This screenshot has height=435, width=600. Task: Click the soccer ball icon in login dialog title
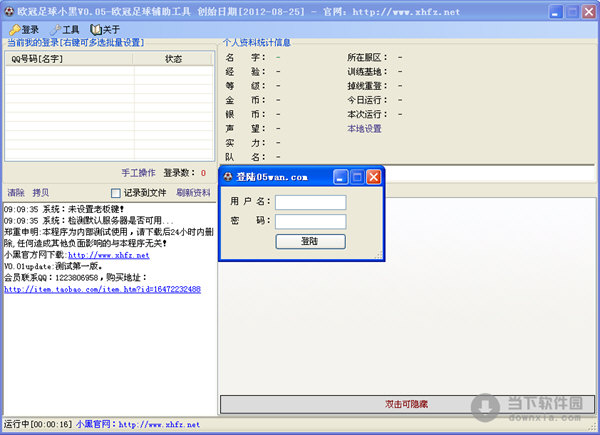pyautogui.click(x=228, y=177)
